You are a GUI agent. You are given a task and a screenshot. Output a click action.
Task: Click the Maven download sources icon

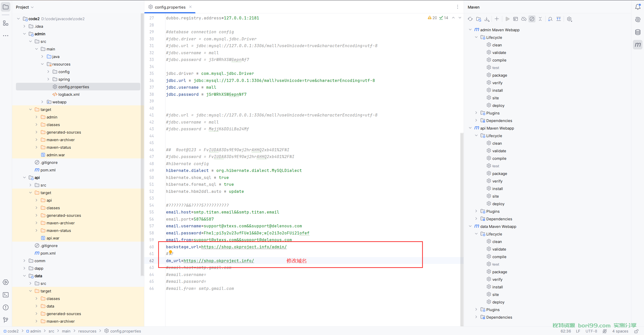pos(487,19)
